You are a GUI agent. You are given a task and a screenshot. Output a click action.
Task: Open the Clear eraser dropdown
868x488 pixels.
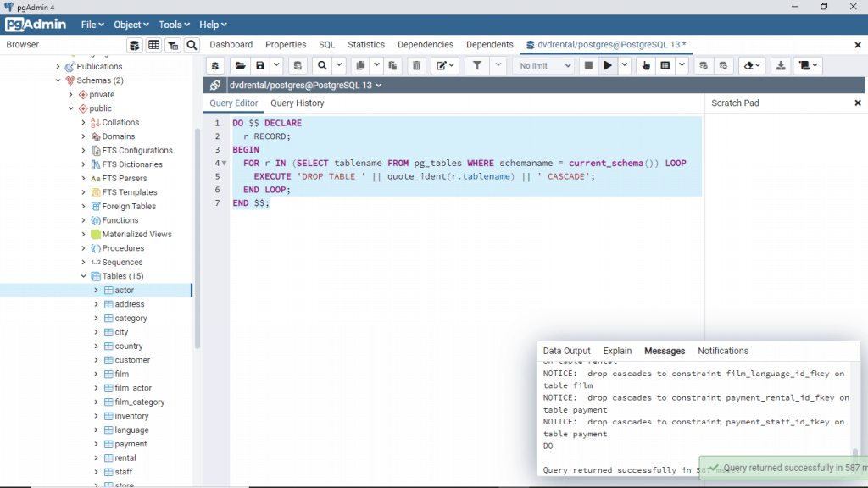click(752, 66)
